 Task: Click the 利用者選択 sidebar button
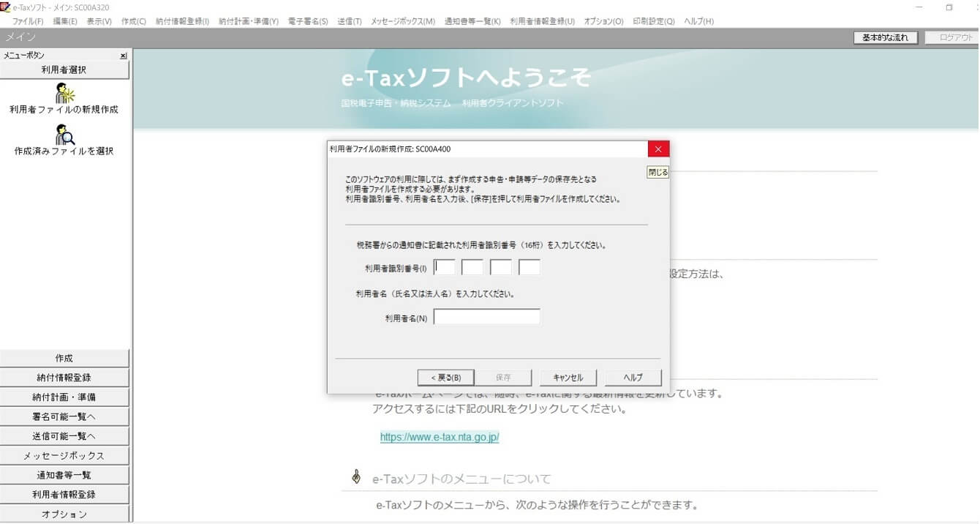[x=64, y=70]
